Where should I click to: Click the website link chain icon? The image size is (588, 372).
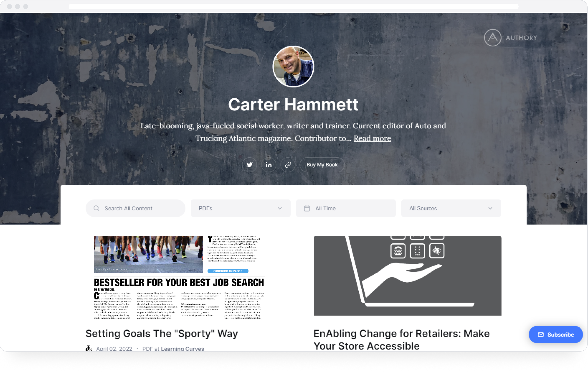pyautogui.click(x=288, y=165)
